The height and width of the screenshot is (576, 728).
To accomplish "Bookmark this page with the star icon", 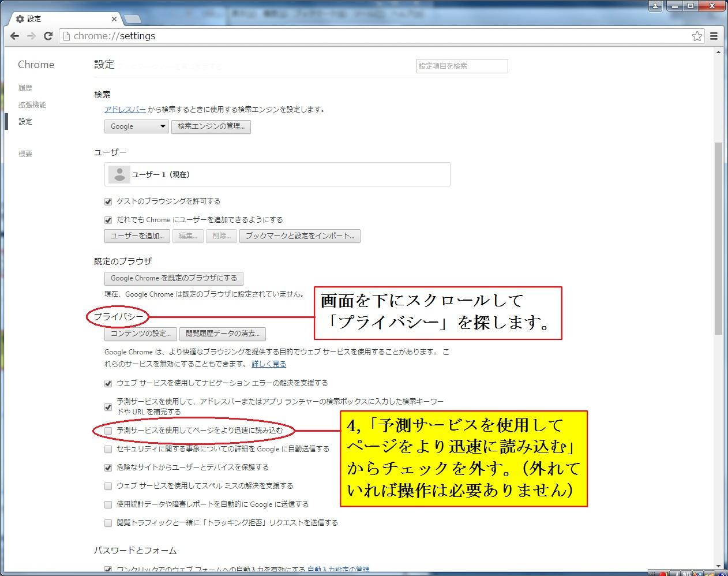I will 697,36.
